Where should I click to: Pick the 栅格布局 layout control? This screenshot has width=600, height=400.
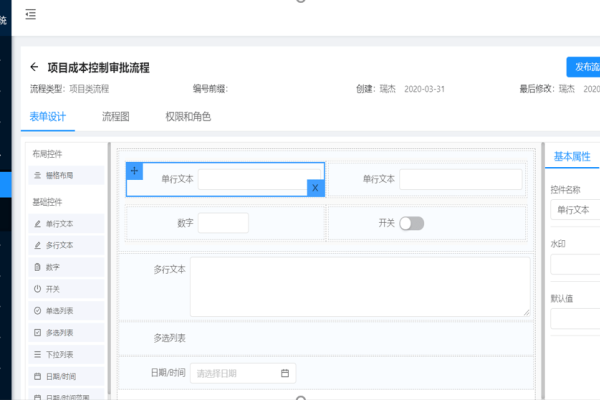pyautogui.click(x=66, y=175)
